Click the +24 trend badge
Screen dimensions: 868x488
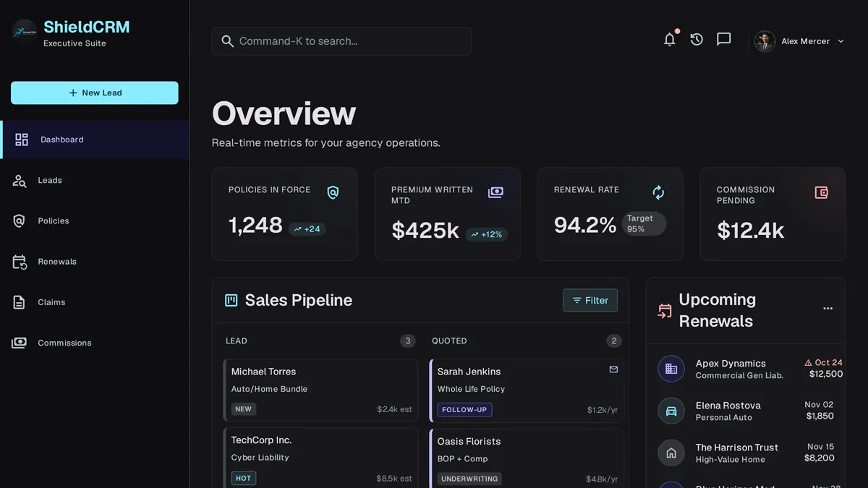click(307, 229)
